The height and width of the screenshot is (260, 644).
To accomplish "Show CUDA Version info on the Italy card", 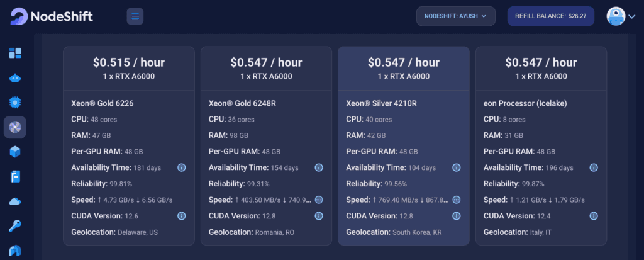I will pyautogui.click(x=594, y=216).
